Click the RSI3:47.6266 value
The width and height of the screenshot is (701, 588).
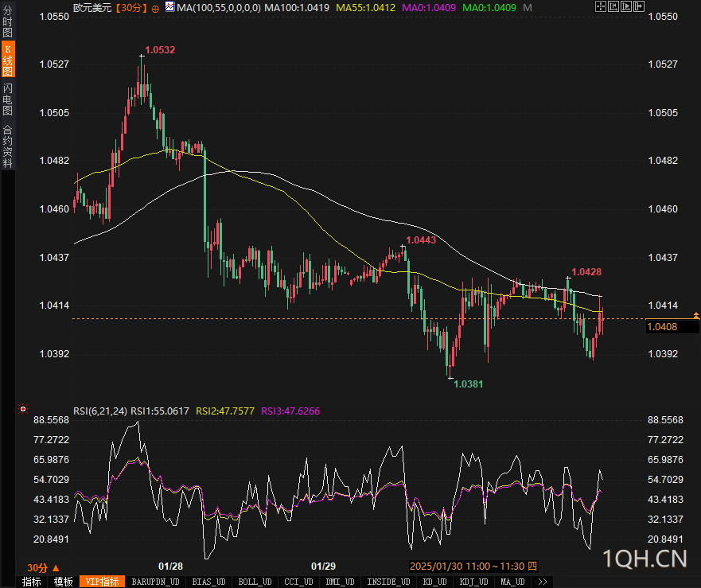pos(290,411)
